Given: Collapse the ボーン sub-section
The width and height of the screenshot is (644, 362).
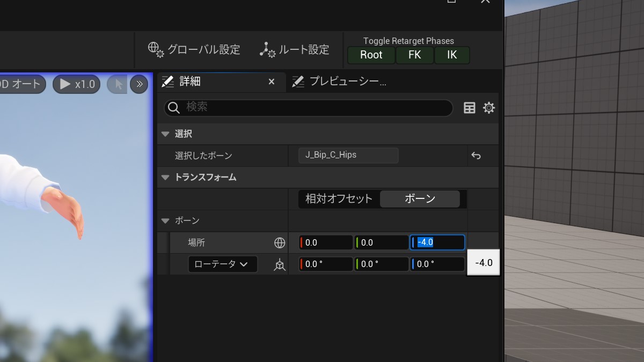Looking at the screenshot, I should pyautogui.click(x=165, y=221).
